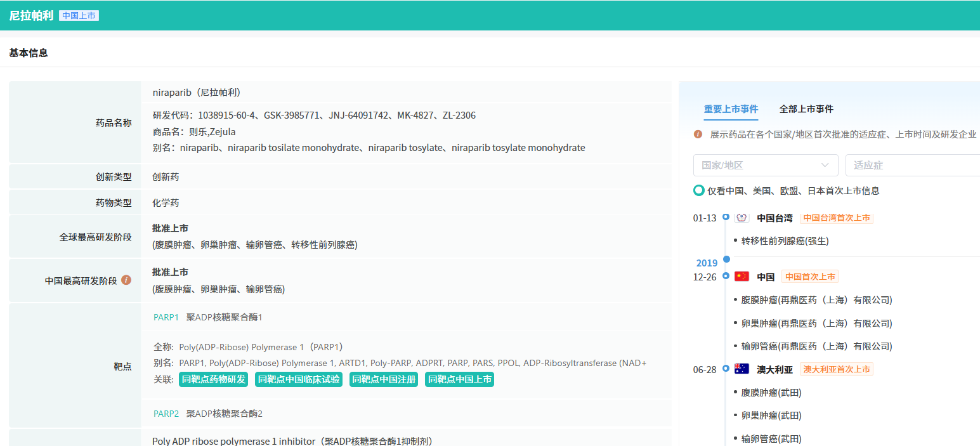Click the Australia flag icon
980x446 pixels.
[x=742, y=369]
